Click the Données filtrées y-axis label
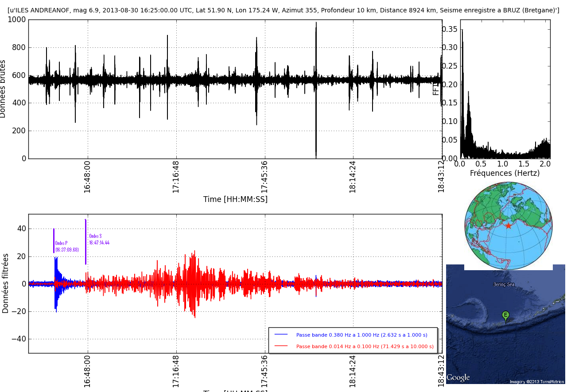The width and height of the screenshot is (567, 392). [5, 283]
